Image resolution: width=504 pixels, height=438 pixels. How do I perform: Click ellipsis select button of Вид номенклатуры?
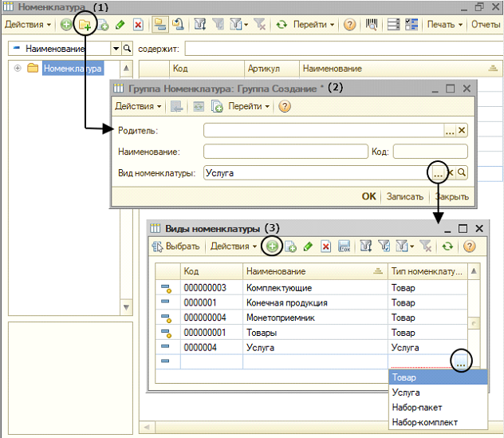coord(438,173)
